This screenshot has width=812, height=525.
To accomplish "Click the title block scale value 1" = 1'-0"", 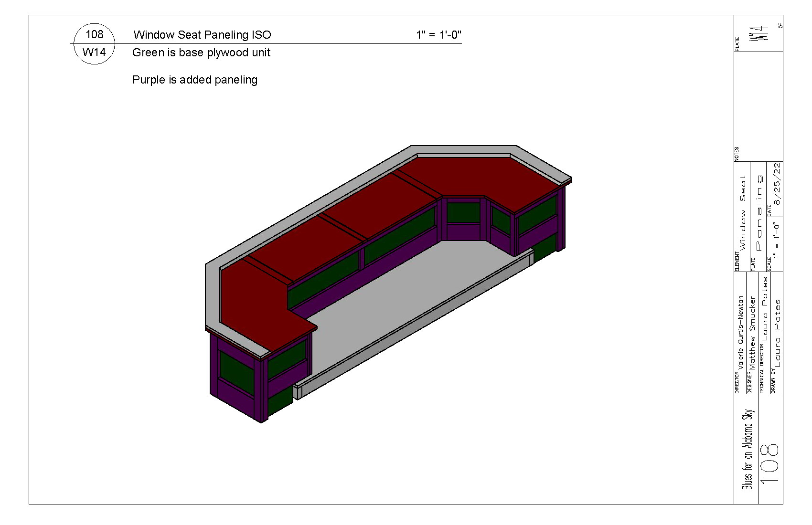I will 777,241.
